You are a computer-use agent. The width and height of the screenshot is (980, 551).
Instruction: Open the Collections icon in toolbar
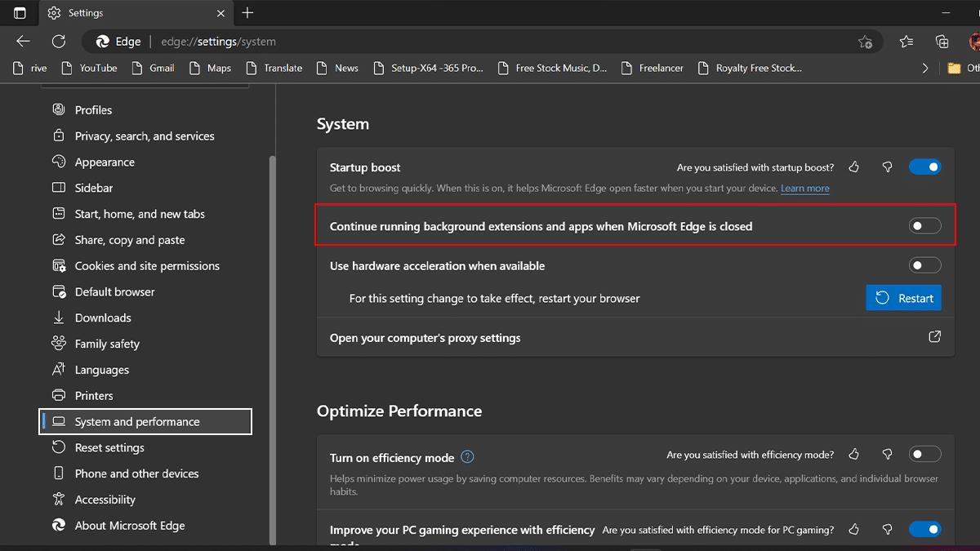point(942,42)
